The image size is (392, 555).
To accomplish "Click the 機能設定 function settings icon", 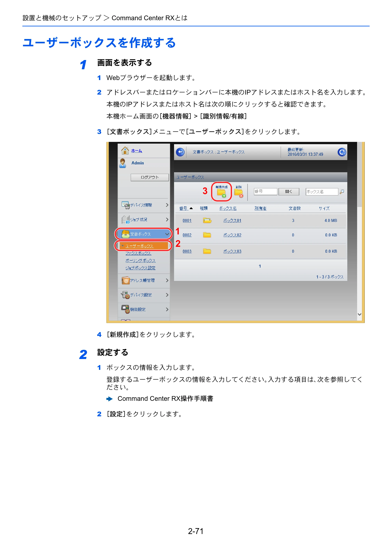I will click(126, 309).
